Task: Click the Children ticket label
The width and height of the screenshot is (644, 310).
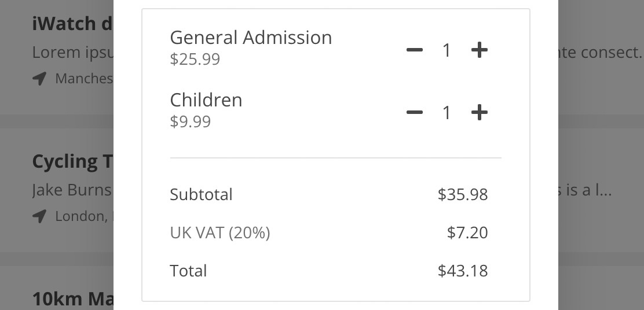Action: coord(206,100)
